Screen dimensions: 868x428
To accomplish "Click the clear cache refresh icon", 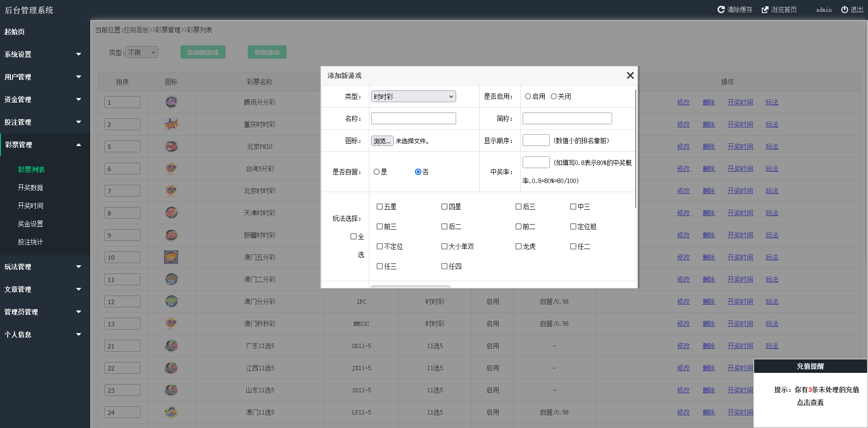I will tap(721, 9).
